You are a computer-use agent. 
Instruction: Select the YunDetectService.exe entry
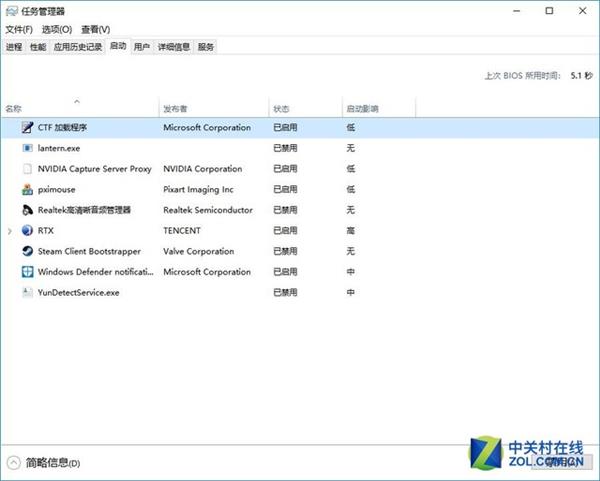point(78,293)
